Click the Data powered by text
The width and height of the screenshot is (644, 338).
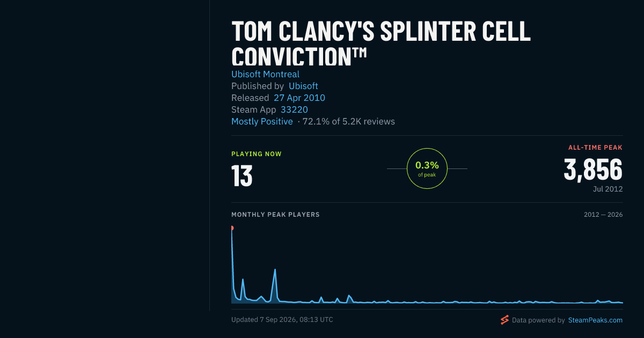click(x=538, y=320)
